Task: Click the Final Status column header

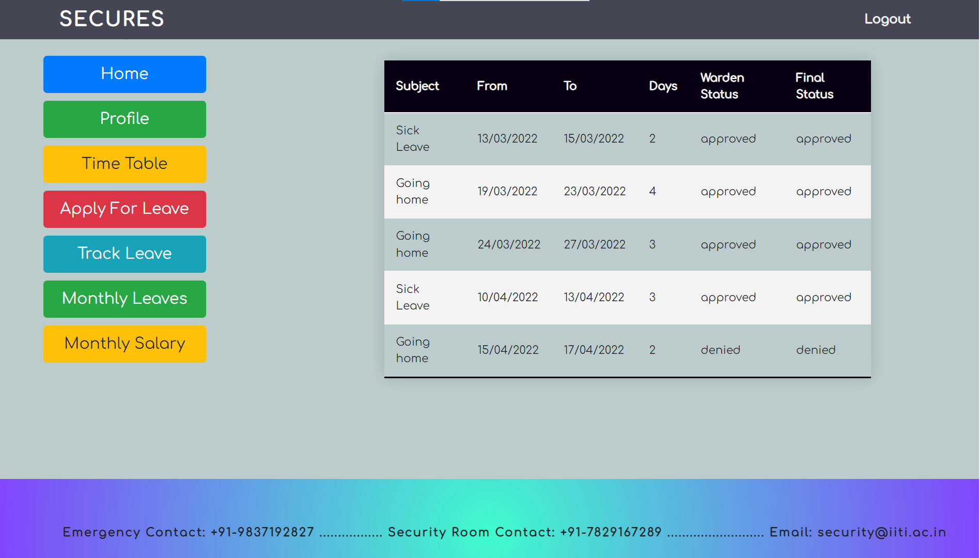Action: 814,86
